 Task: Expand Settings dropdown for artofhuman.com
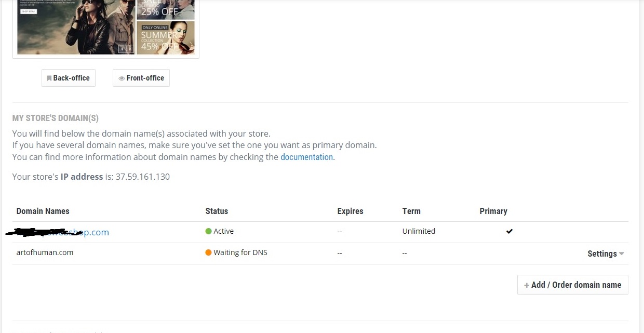tap(606, 254)
